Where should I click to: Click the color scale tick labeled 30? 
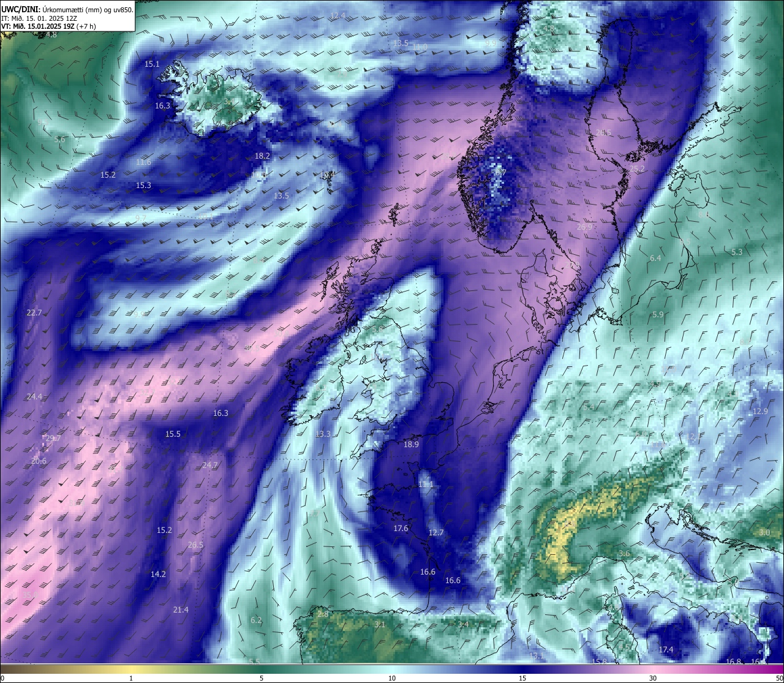point(653,678)
